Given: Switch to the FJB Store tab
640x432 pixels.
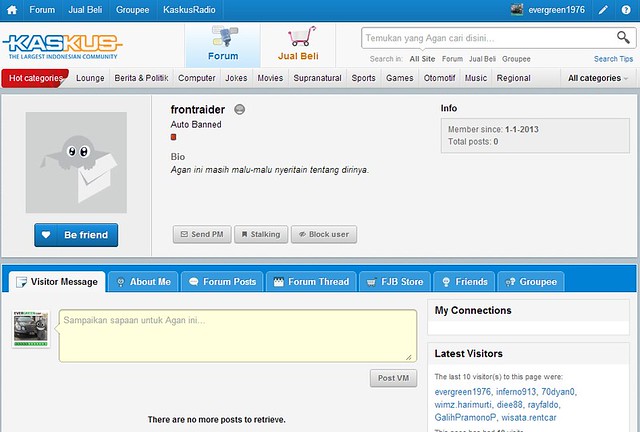Looking at the screenshot, I should tap(395, 282).
